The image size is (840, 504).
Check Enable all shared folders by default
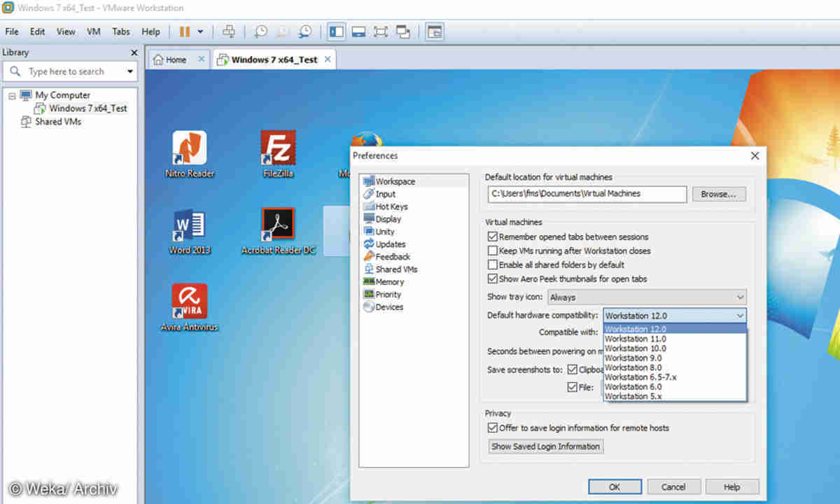493,265
